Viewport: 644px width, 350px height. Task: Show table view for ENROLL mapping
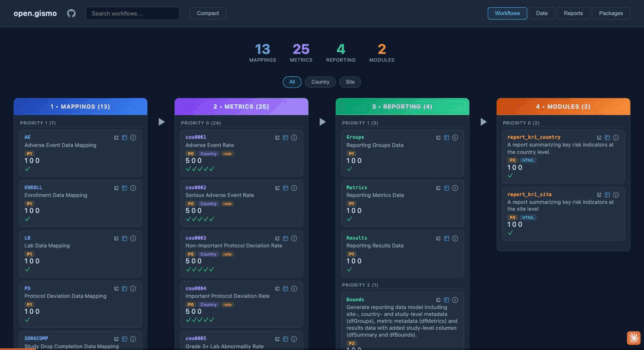point(124,188)
